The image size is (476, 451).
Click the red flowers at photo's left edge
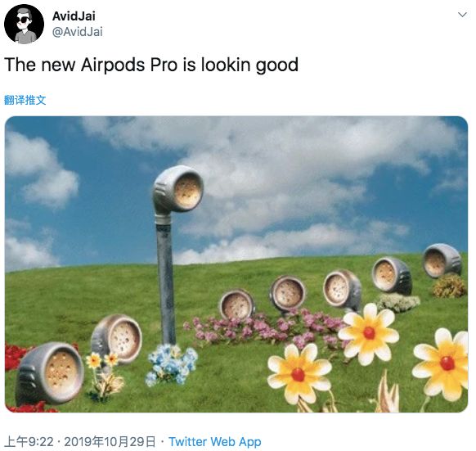point(16,356)
